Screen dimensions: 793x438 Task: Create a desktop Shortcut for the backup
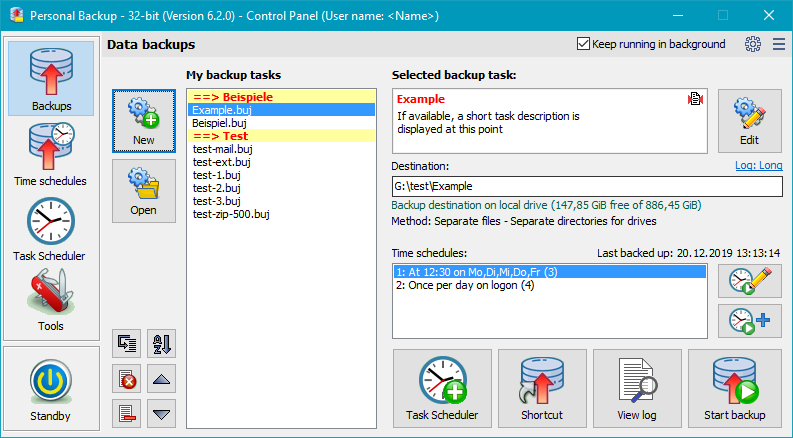[x=542, y=388]
